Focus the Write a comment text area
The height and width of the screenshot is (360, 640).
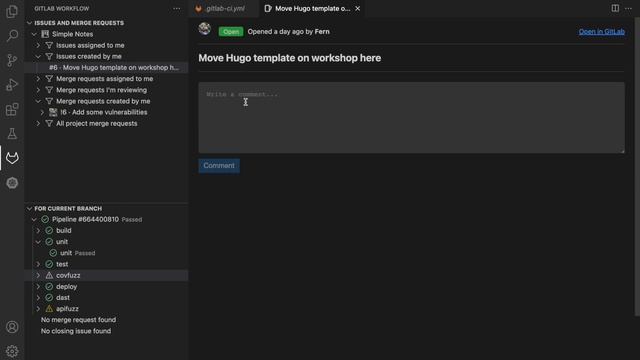[x=411, y=118]
